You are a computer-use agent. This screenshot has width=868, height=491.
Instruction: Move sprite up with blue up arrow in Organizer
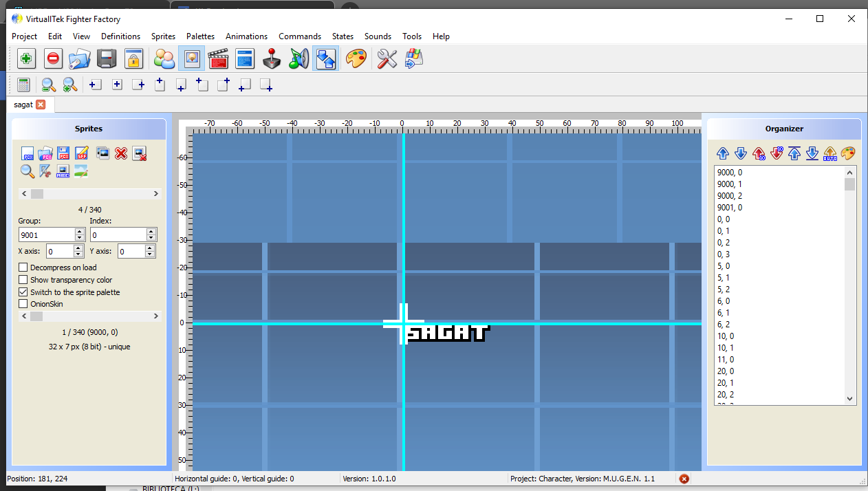tap(723, 153)
